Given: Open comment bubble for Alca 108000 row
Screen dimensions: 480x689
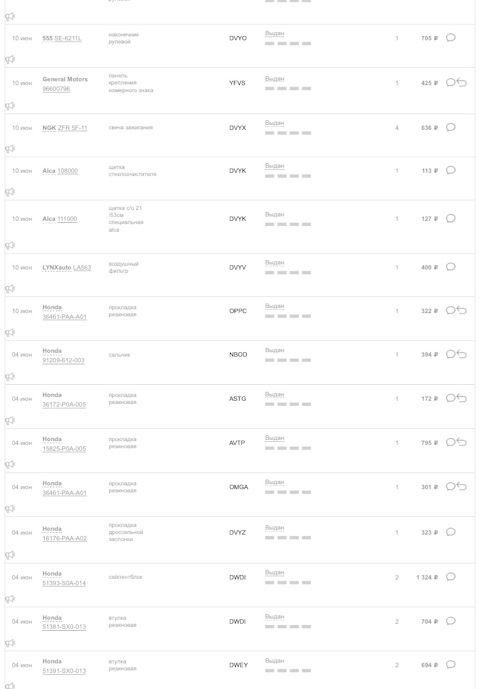Looking at the screenshot, I should pos(451,170).
